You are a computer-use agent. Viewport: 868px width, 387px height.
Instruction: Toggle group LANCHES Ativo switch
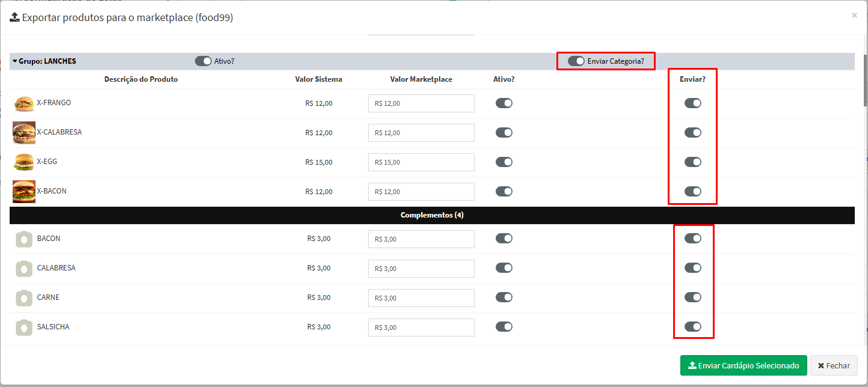203,61
